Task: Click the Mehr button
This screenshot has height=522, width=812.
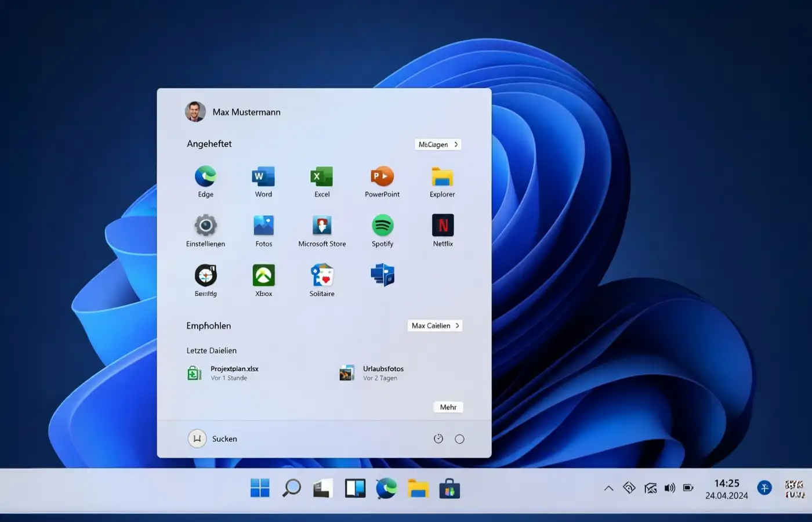Action: pyautogui.click(x=448, y=407)
